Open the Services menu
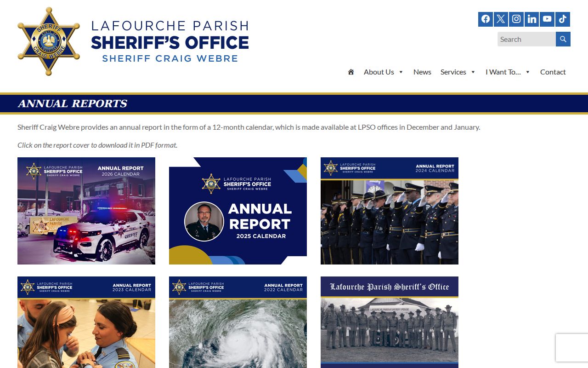 (x=453, y=72)
